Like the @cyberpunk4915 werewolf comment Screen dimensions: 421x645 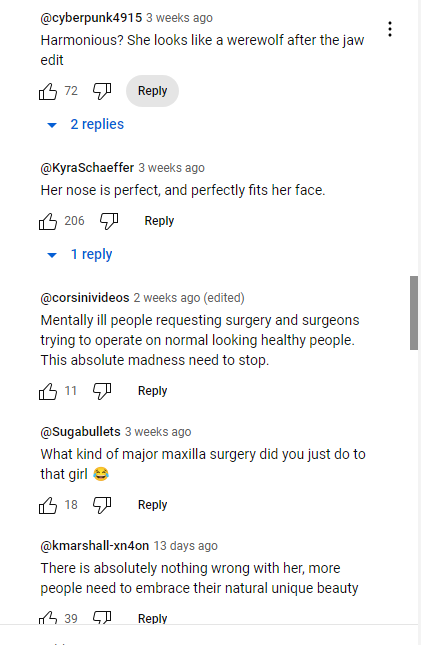point(48,91)
